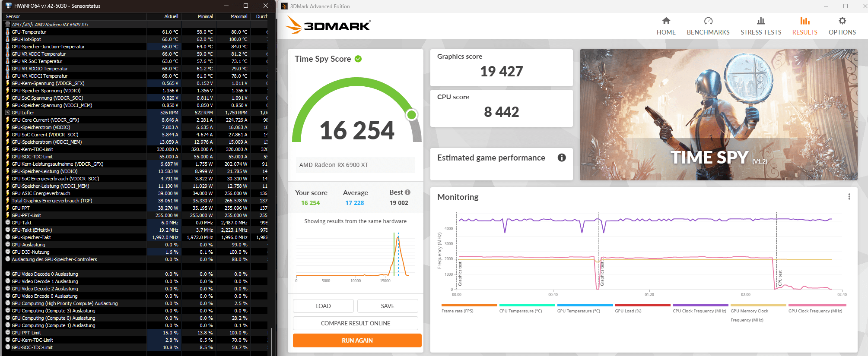Viewport: 868px width, 356px height.
Task: Minimize the 3DMark window
Action: click(x=826, y=6)
